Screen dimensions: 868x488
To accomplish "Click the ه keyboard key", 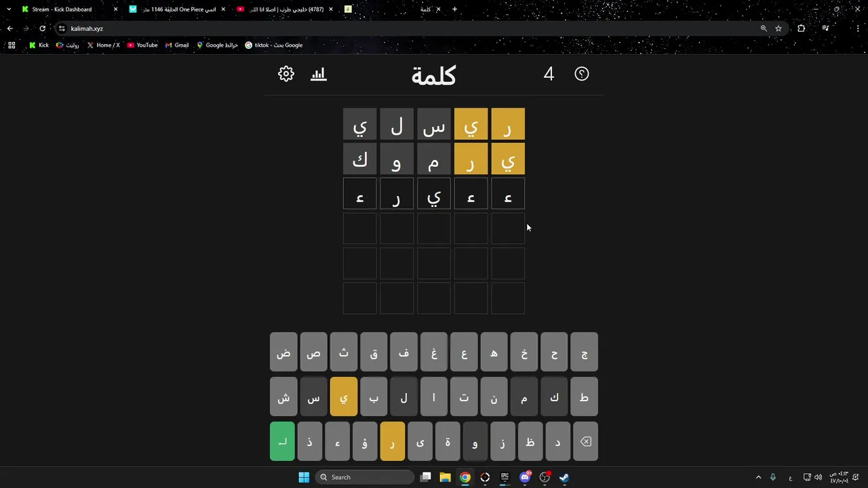I will 494,352.
